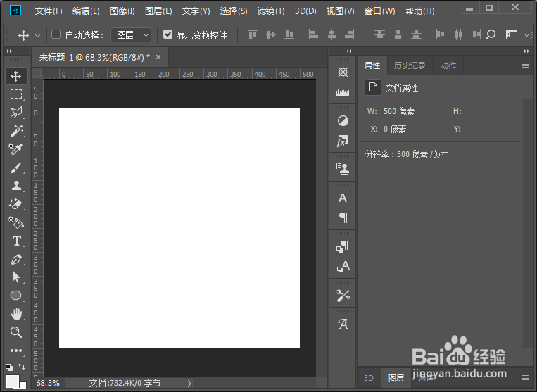Expand the toolbox double-arrow

pos(10,51)
